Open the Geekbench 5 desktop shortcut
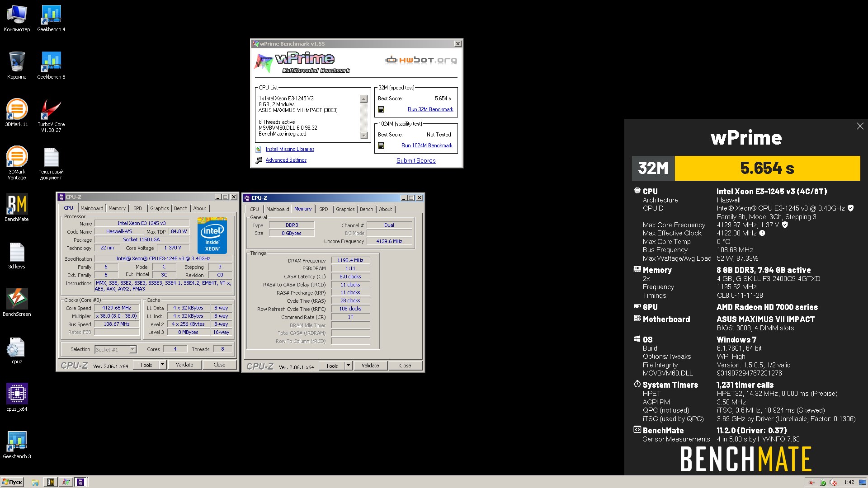The width and height of the screenshot is (868, 488). tap(51, 66)
